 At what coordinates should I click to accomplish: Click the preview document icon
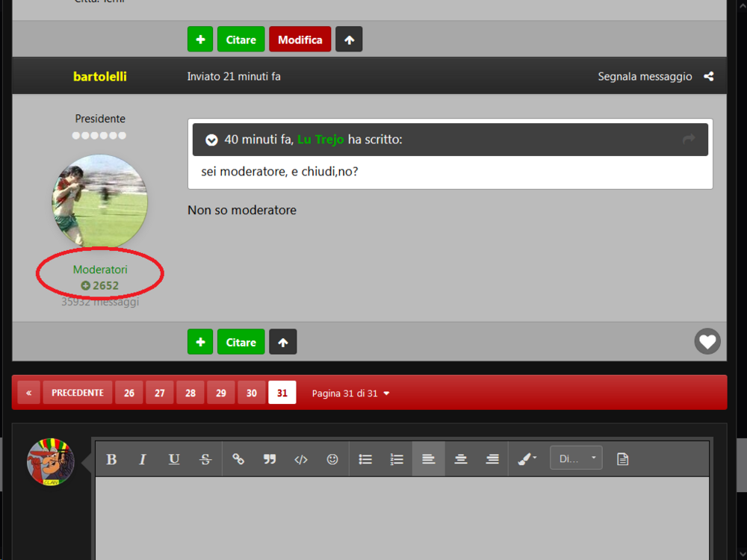click(x=623, y=459)
